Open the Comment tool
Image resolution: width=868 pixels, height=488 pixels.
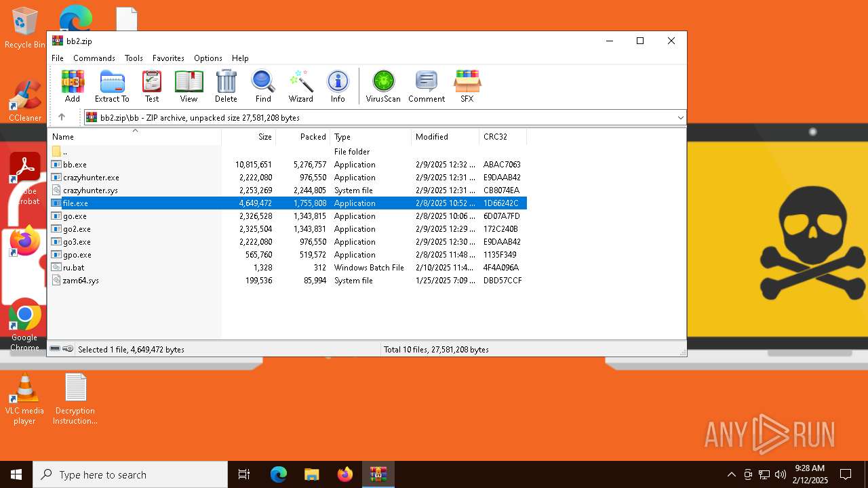click(x=427, y=86)
